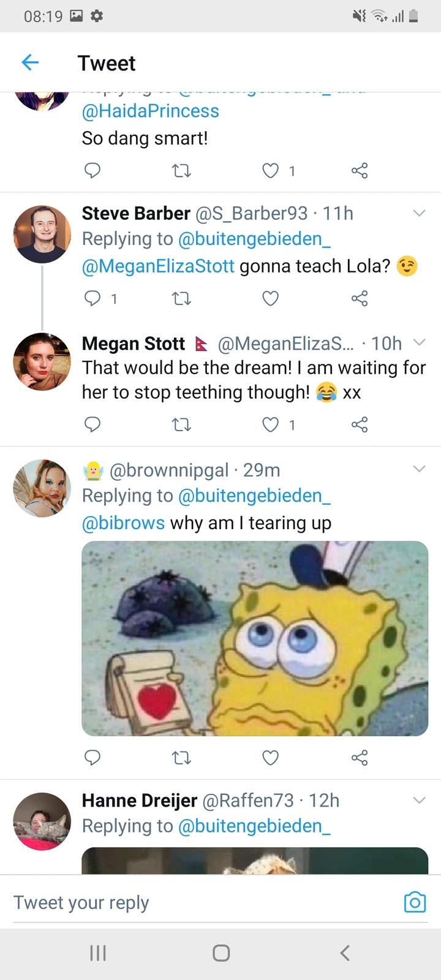Tap the back arrow in Tweet header

coord(30,62)
